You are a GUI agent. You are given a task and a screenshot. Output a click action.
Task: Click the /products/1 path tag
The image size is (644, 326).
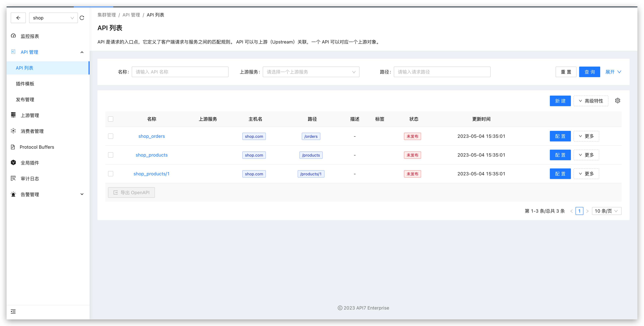[311, 174]
